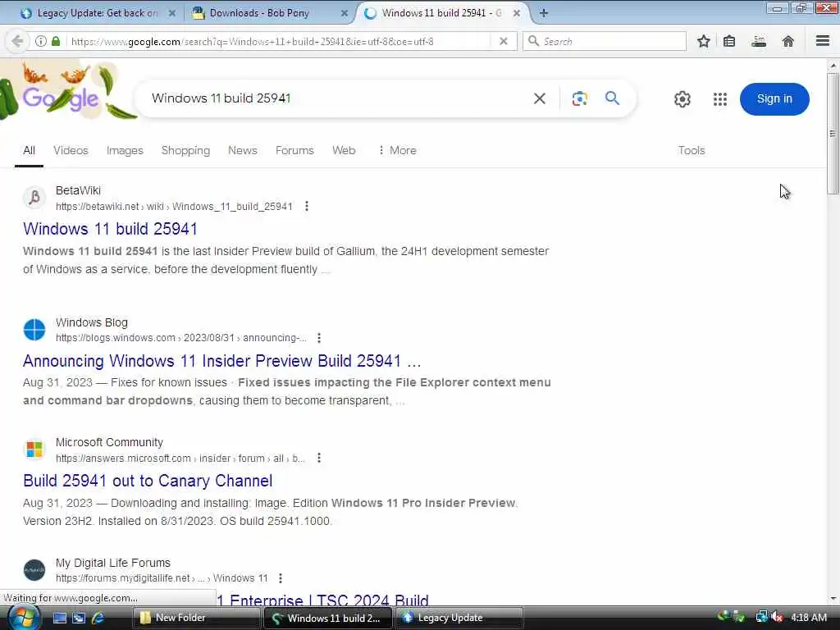Viewport: 840px width, 630px height.
Task: Open the downloads toolbar icon
Action: tap(759, 41)
